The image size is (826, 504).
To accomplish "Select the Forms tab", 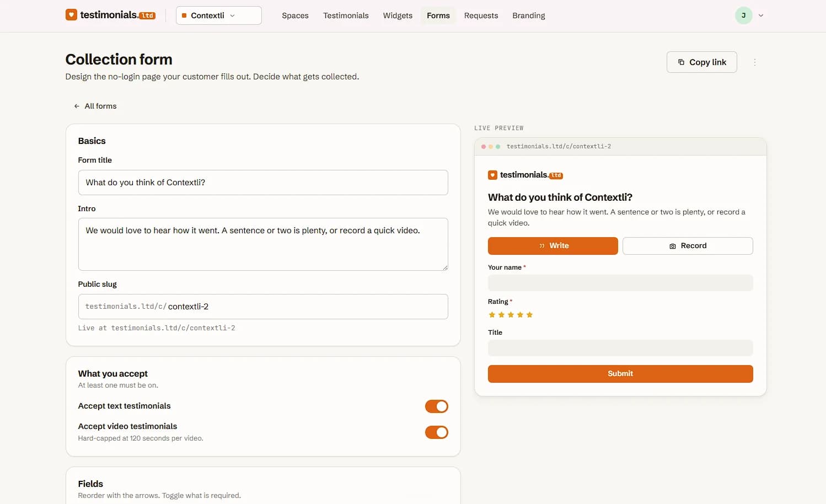I will pyautogui.click(x=438, y=15).
